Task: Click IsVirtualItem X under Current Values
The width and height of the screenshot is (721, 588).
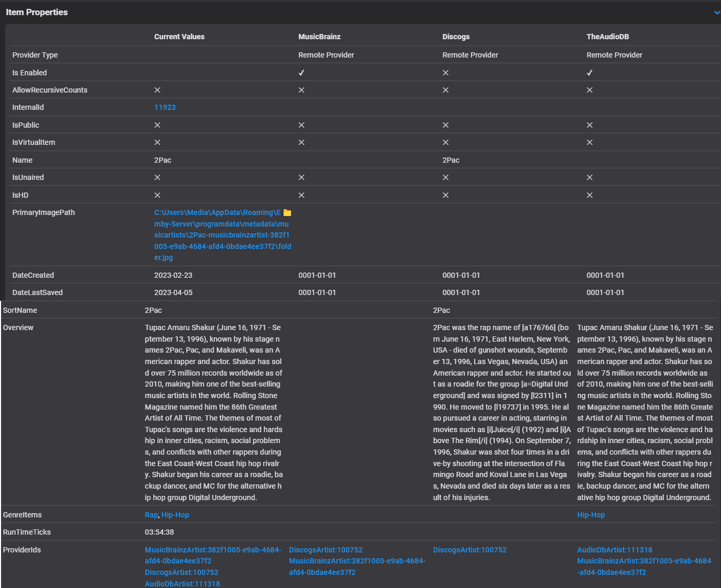Action: click(x=157, y=142)
